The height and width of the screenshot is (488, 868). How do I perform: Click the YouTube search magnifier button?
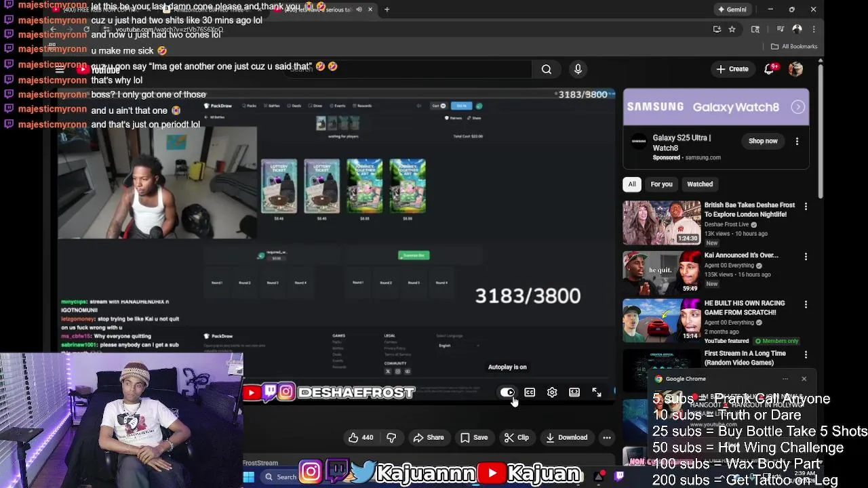547,69
